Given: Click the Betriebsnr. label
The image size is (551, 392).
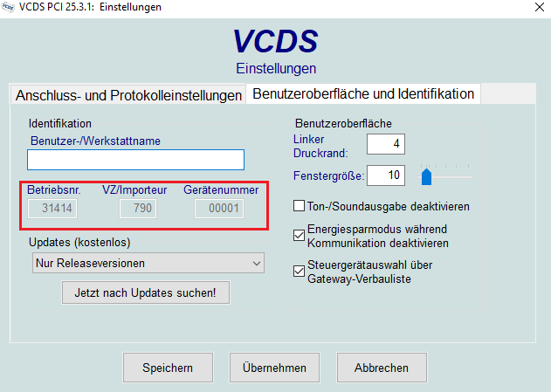Looking at the screenshot, I should click(x=54, y=190).
